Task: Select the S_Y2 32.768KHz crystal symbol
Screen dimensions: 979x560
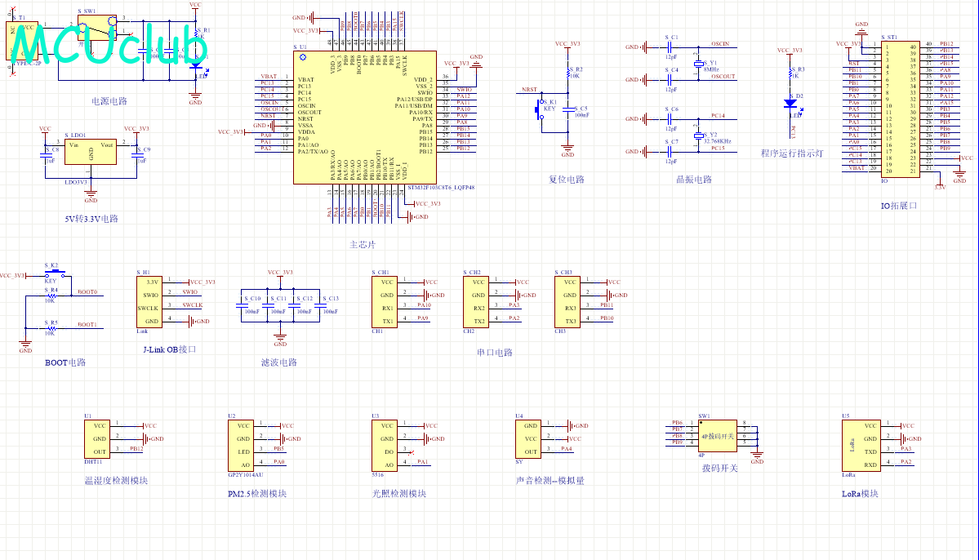Action: (x=699, y=136)
